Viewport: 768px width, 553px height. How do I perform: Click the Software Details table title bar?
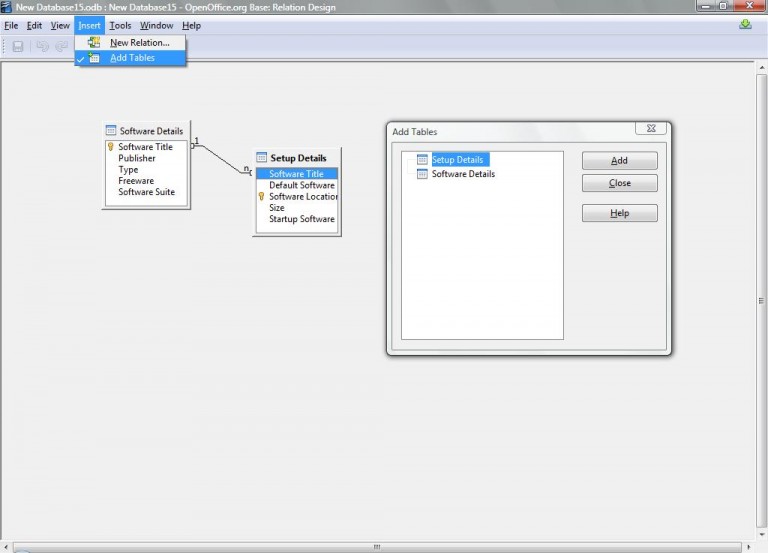pyautogui.click(x=146, y=131)
